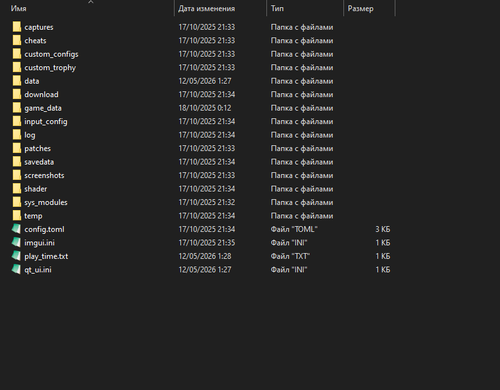Screen dimensions: 500x390
Task: Click the screenshots folder icon
Action: click(x=17, y=175)
